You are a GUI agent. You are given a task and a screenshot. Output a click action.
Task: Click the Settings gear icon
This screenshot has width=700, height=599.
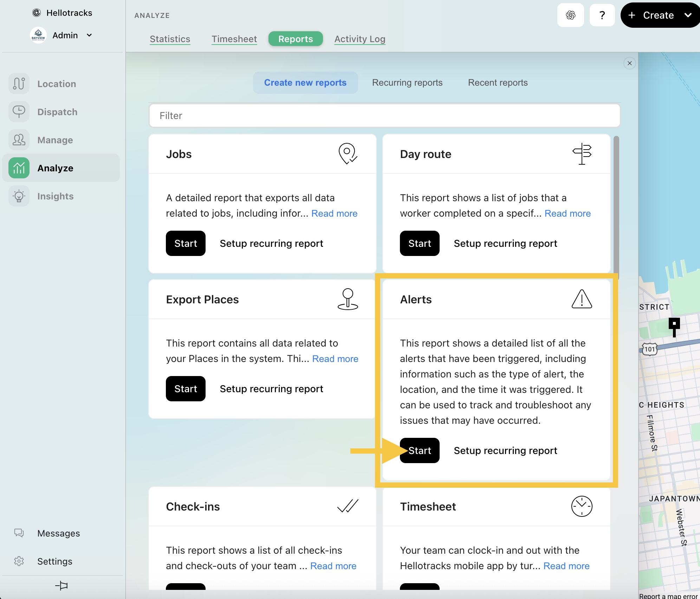point(19,561)
